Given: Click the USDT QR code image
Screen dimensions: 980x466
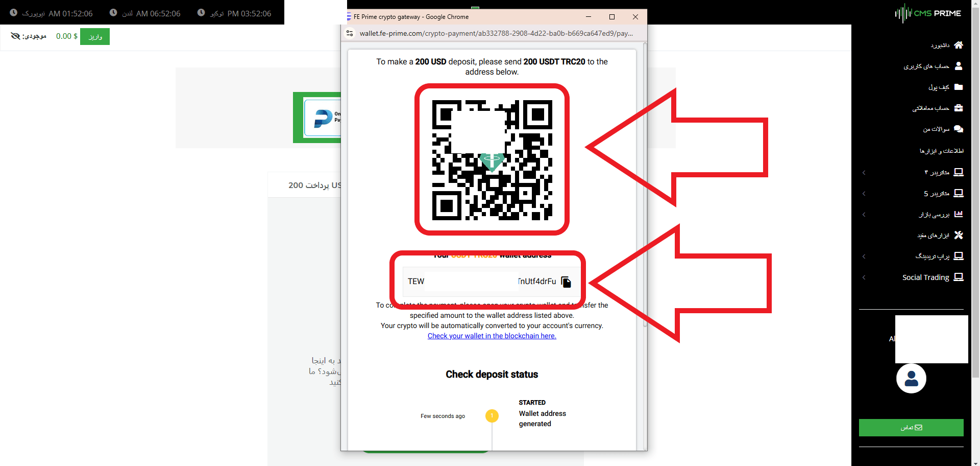Looking at the screenshot, I should (x=492, y=160).
